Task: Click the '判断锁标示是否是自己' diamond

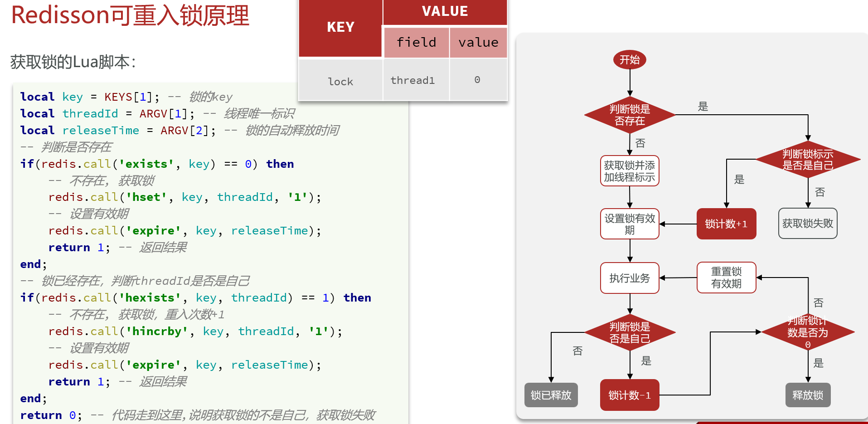Action: pyautogui.click(x=808, y=160)
